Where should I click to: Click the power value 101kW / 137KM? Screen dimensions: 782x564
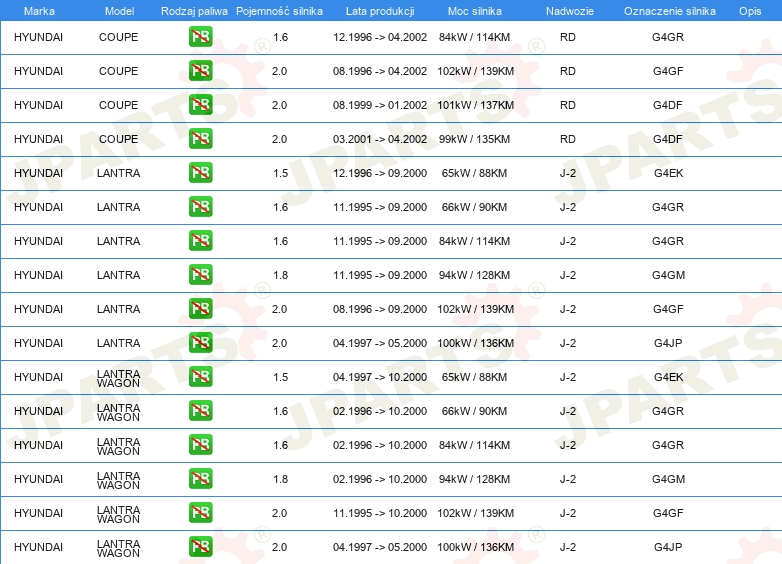pyautogui.click(x=475, y=105)
